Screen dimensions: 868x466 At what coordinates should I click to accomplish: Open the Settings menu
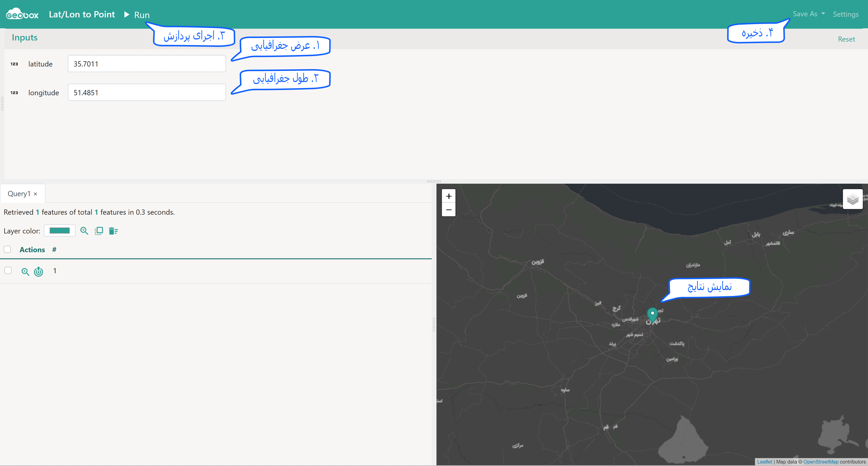click(x=846, y=14)
